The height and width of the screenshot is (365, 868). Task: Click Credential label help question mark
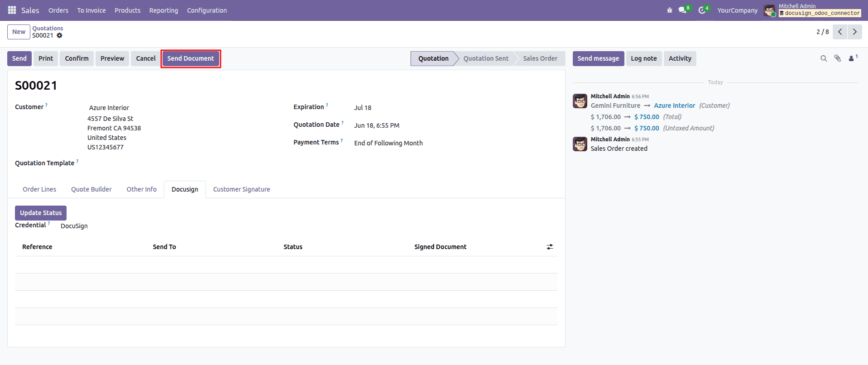pos(49,223)
